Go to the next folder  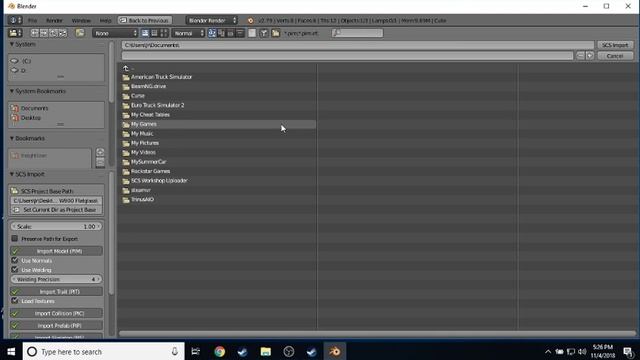click(x=44, y=33)
